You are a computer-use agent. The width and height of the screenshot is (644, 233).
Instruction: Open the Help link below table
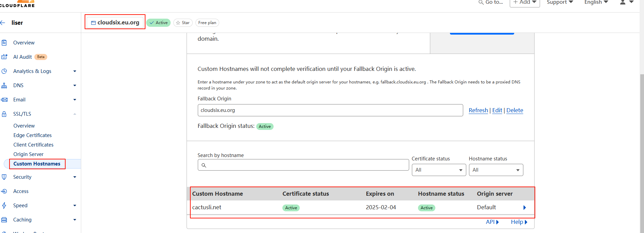tap(519, 222)
